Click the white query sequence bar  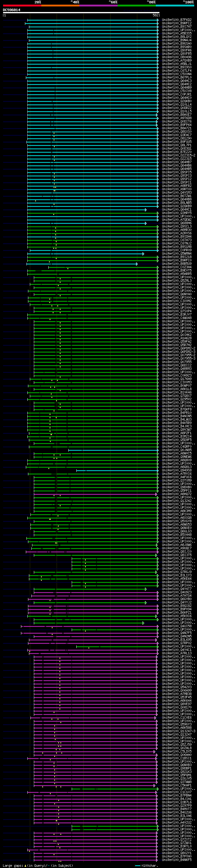[81, 13]
